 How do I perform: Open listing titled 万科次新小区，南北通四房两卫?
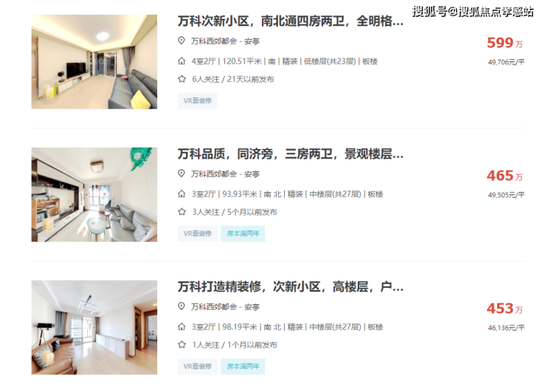(x=291, y=21)
